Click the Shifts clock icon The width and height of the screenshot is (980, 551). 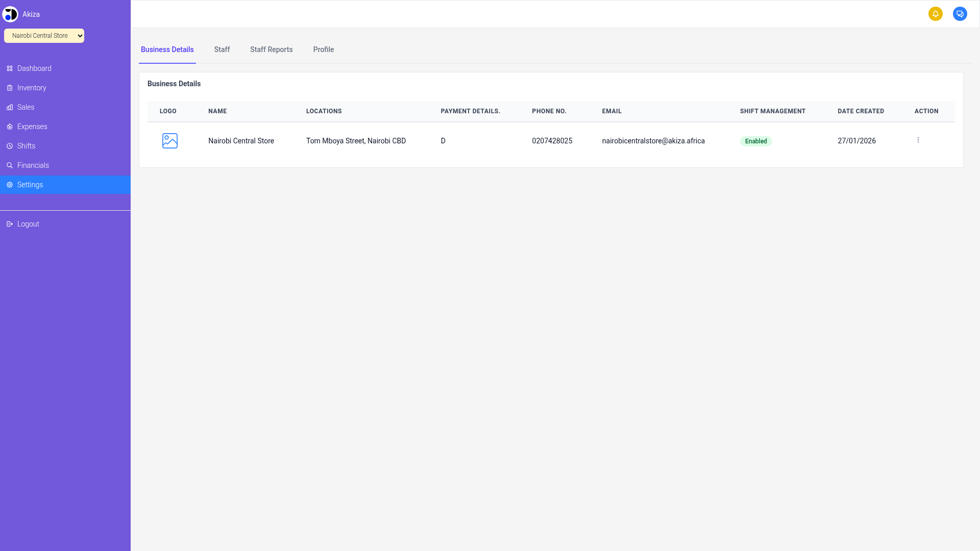tap(10, 146)
